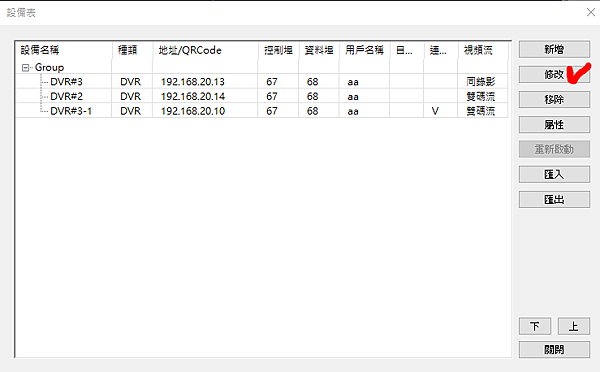Sort by 種類 column header

coord(133,50)
